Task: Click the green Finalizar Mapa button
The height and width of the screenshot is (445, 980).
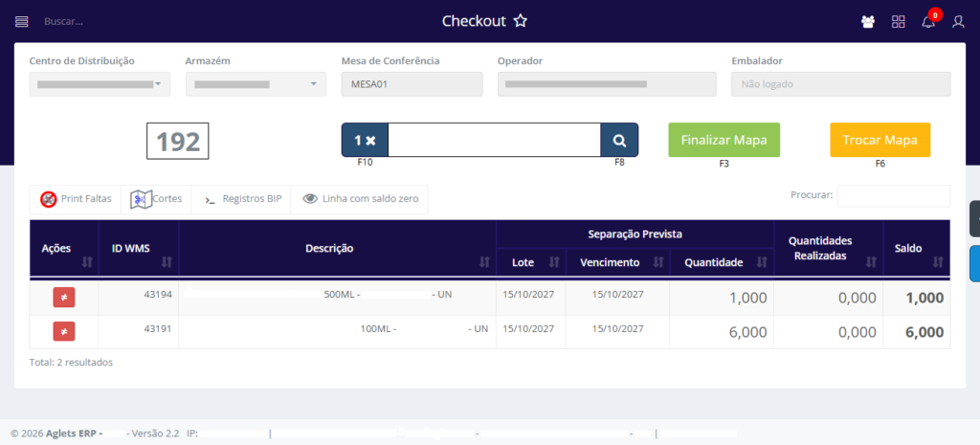Action: (x=724, y=140)
